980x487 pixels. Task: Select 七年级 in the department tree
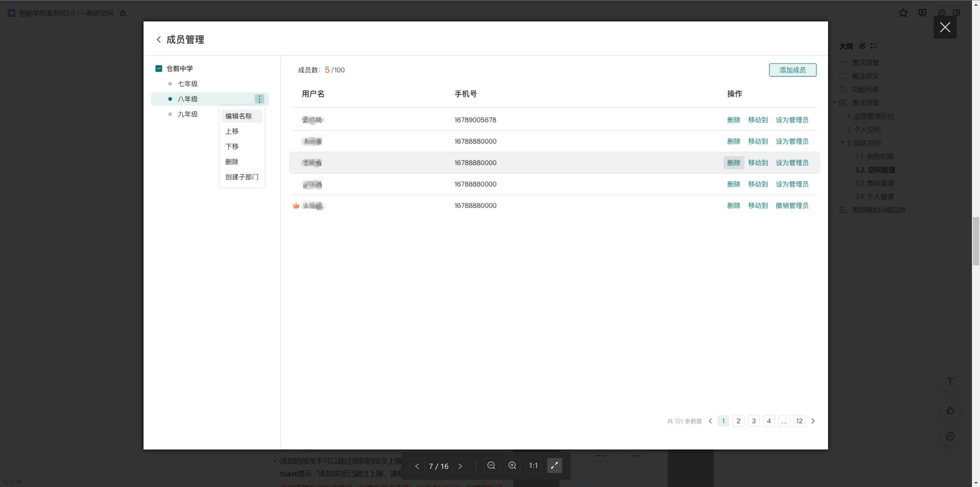(188, 83)
